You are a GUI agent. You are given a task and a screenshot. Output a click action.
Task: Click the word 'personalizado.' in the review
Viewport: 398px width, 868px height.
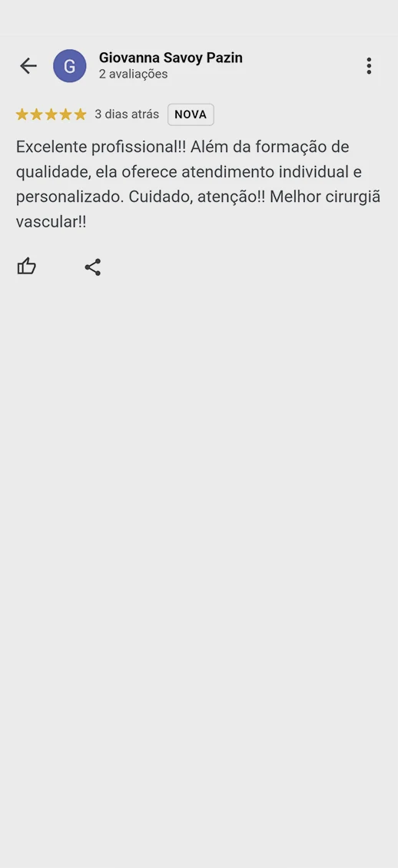(x=68, y=197)
